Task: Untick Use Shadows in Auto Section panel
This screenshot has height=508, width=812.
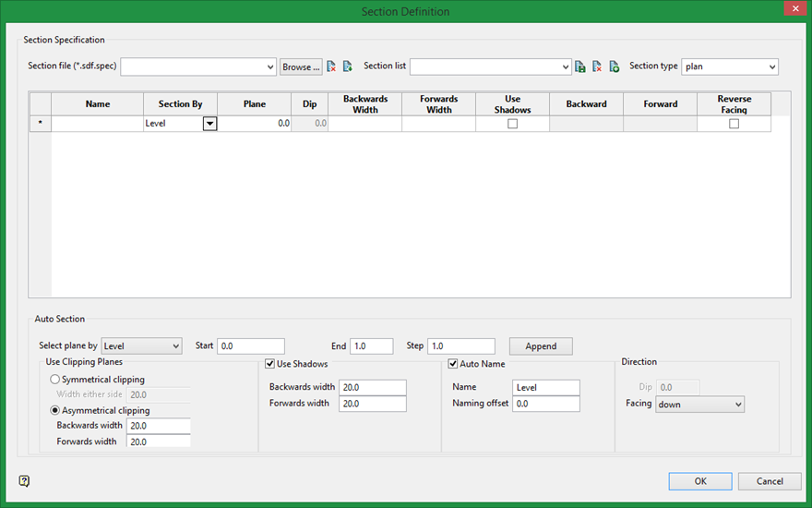Action: coord(270,364)
